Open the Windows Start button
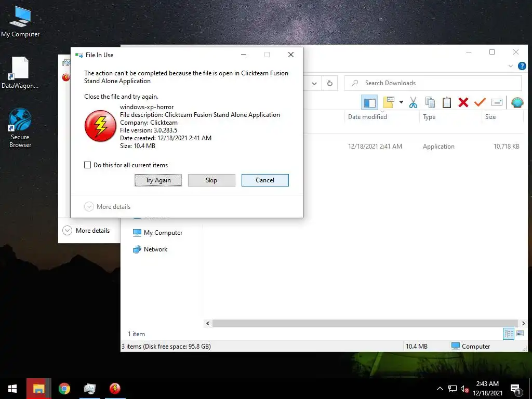532x399 pixels. click(12, 389)
